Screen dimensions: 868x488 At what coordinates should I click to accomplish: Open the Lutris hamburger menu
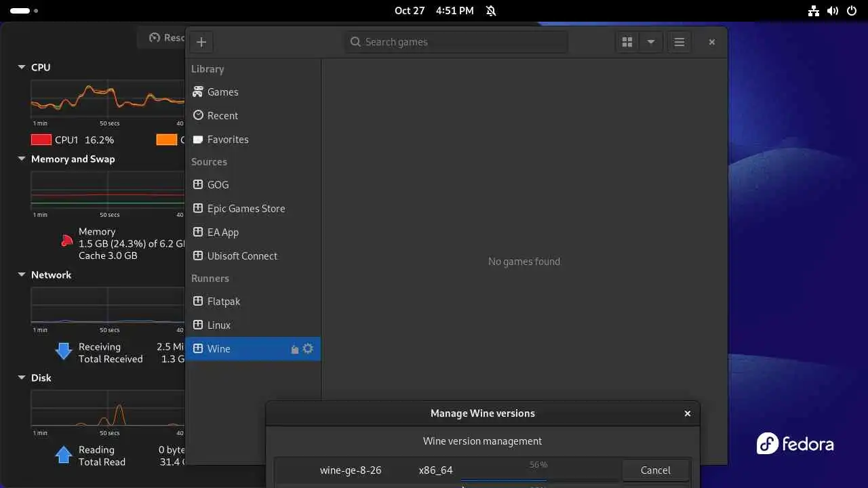click(x=679, y=42)
